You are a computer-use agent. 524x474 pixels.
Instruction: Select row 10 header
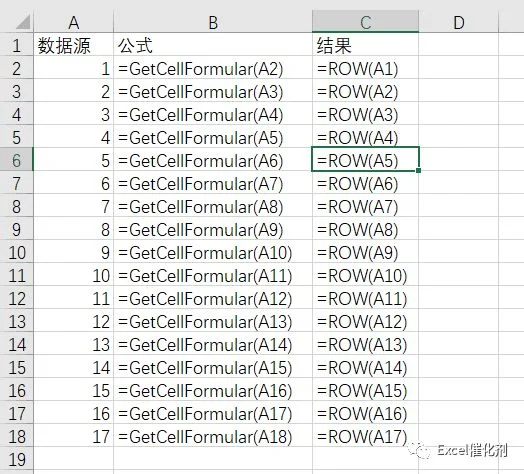click(17, 252)
